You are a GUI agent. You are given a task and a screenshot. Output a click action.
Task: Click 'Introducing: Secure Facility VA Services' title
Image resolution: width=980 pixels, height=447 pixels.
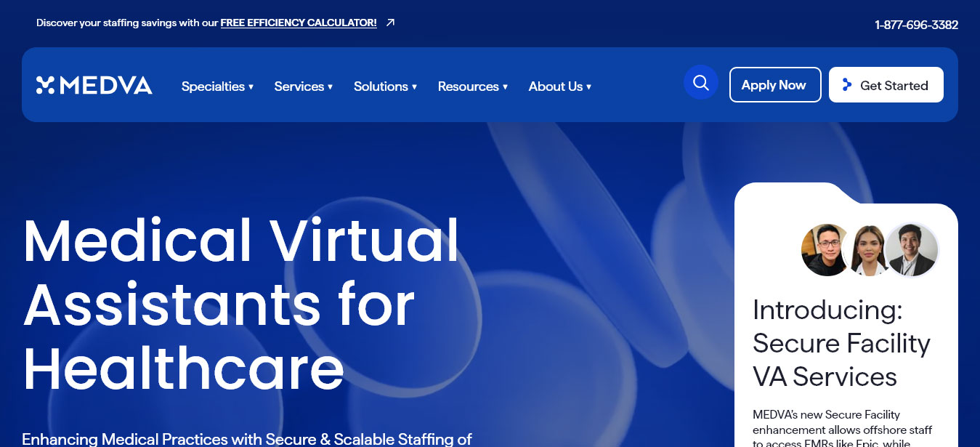842,343
